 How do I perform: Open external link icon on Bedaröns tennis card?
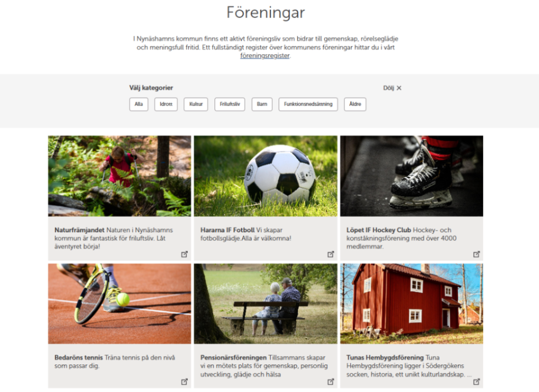[x=184, y=382]
